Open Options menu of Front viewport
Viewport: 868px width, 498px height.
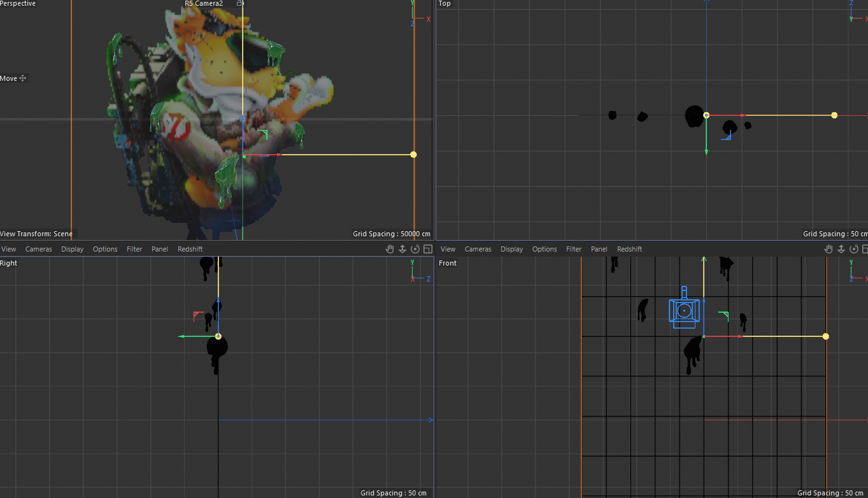click(544, 249)
